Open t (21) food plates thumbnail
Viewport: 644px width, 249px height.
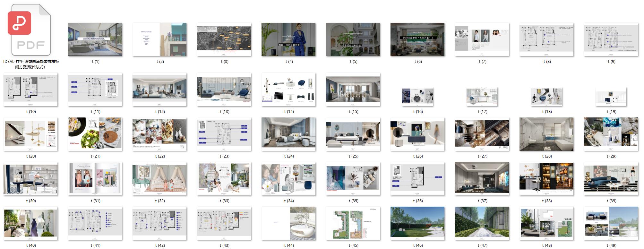[95, 134]
